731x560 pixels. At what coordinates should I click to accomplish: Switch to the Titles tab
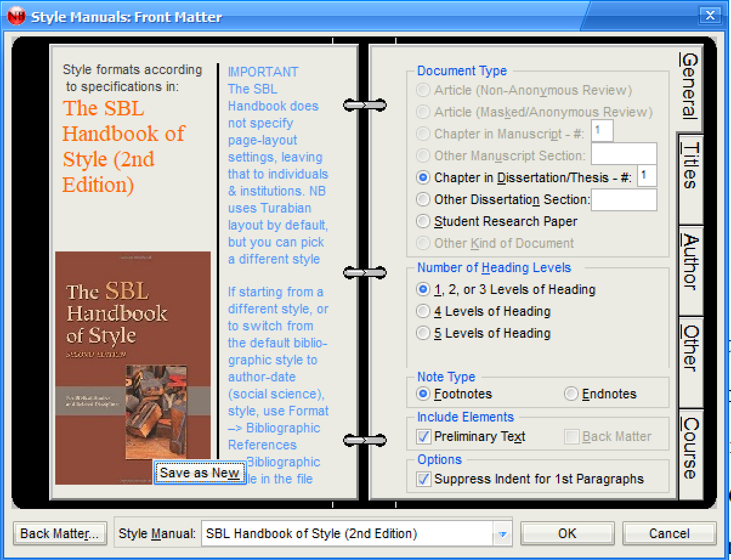[x=691, y=165]
